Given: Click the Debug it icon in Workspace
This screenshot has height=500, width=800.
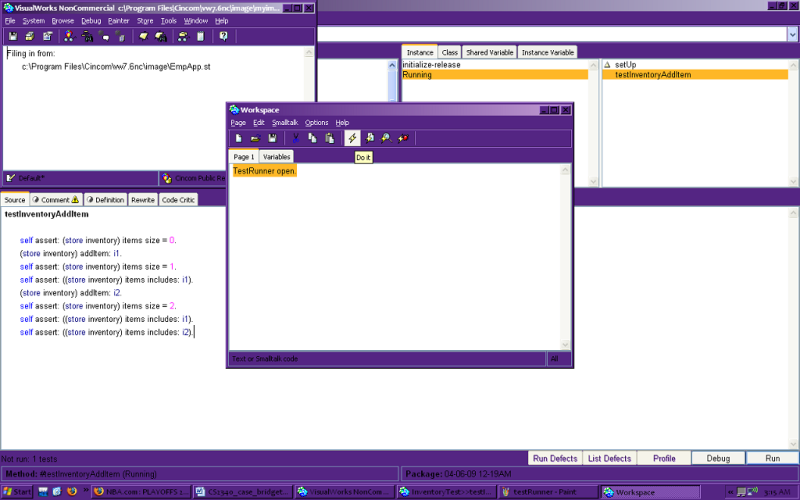Looking at the screenshot, I should (x=402, y=138).
